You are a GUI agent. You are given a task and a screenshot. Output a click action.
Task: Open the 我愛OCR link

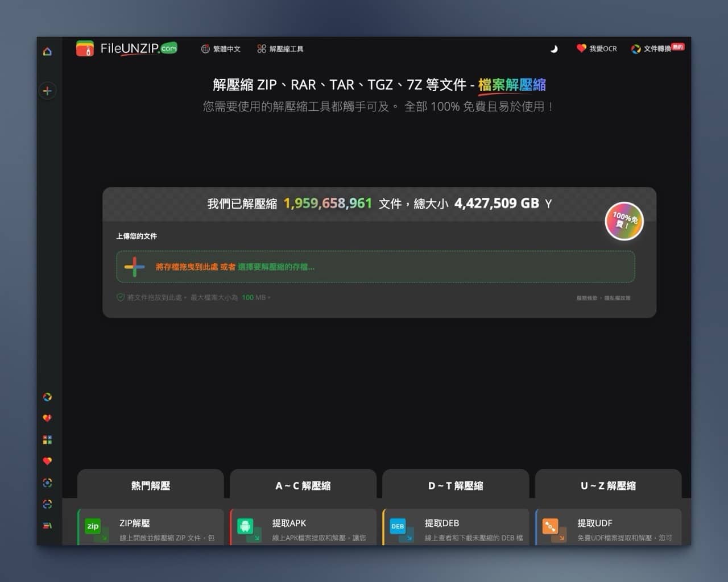[x=597, y=49]
